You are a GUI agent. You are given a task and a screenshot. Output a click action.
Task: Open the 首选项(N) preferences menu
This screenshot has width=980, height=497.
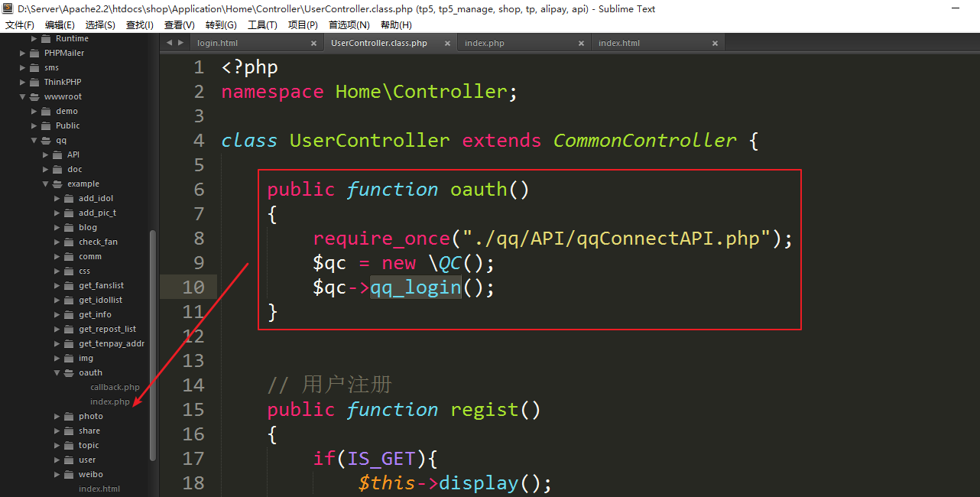pyautogui.click(x=349, y=25)
